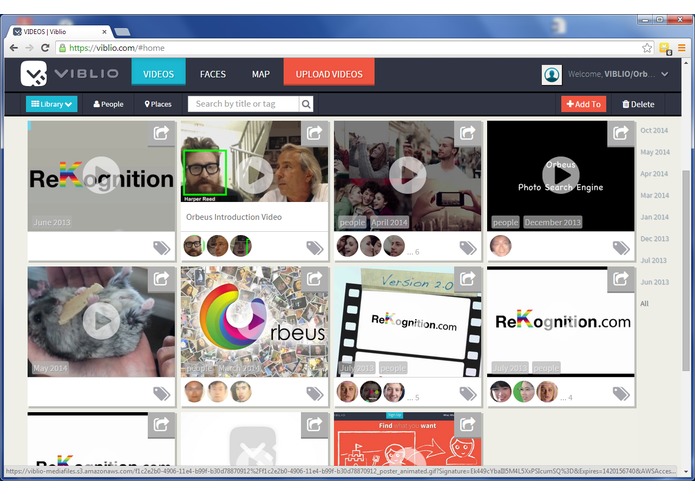The height and width of the screenshot is (494, 695).
Task: Open tags for Version 2.0 video
Action: tap(468, 393)
